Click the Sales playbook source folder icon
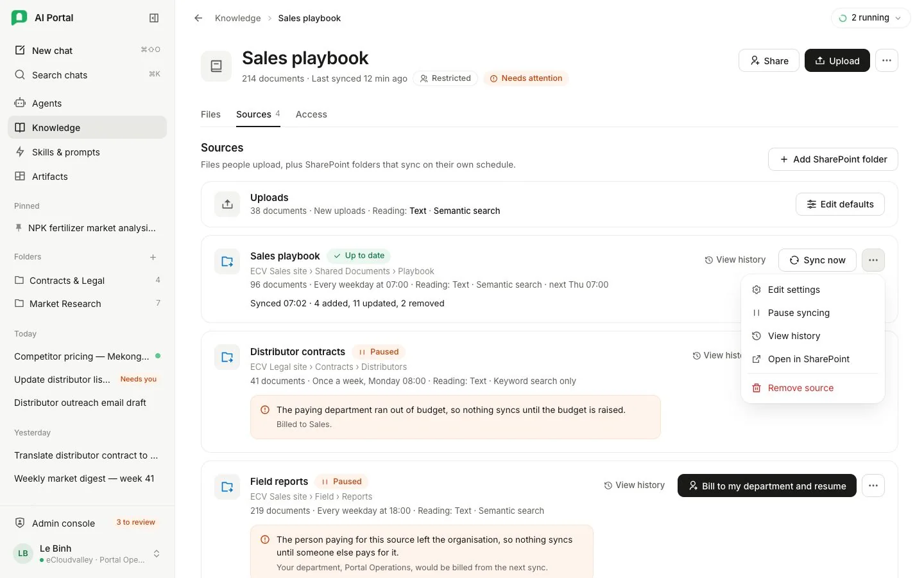Viewport: 924px width, 578px height. point(227,261)
